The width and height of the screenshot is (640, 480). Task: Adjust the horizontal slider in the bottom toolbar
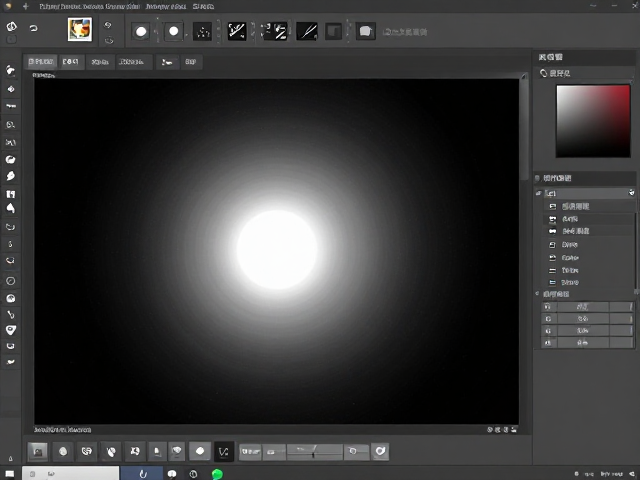point(314,451)
